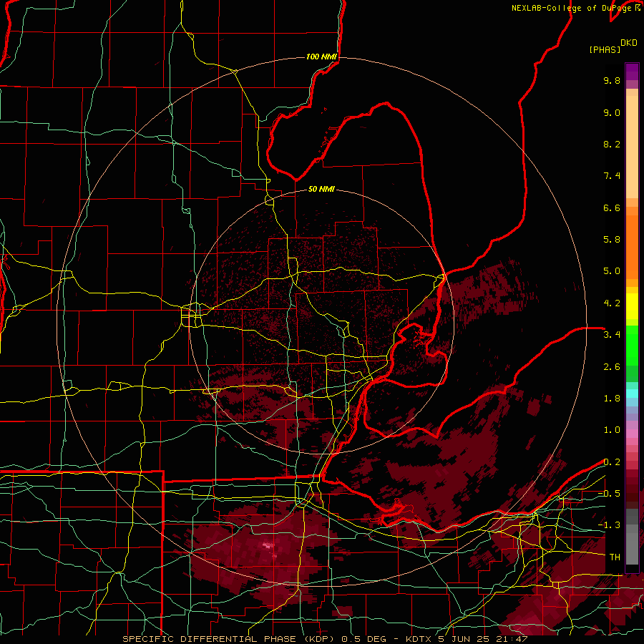Click the 0.2 scale value
The width and height of the screenshot is (644, 644).
tap(612, 462)
